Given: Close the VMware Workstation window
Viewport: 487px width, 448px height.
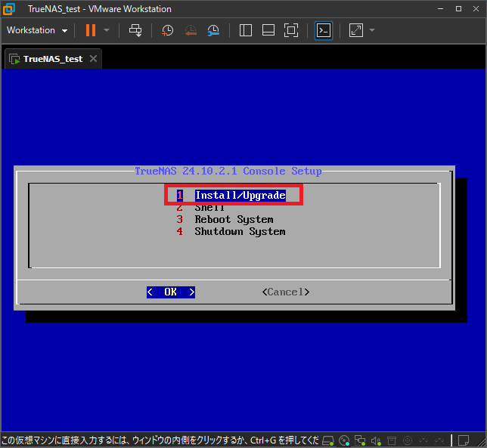Looking at the screenshot, I should click(476, 8).
